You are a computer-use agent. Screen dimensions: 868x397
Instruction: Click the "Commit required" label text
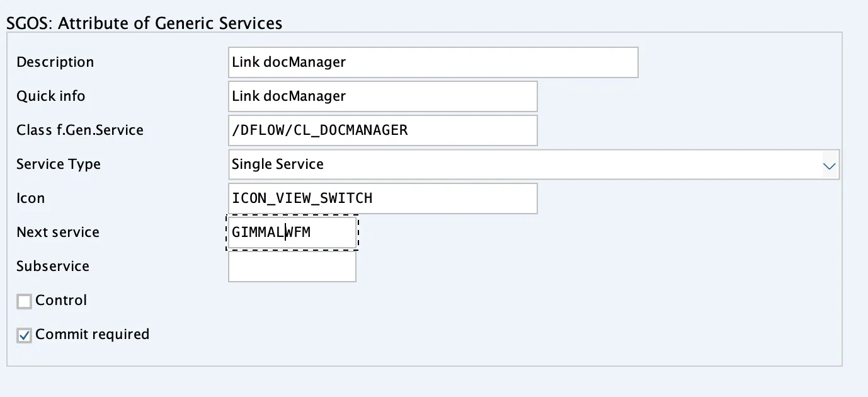point(93,335)
